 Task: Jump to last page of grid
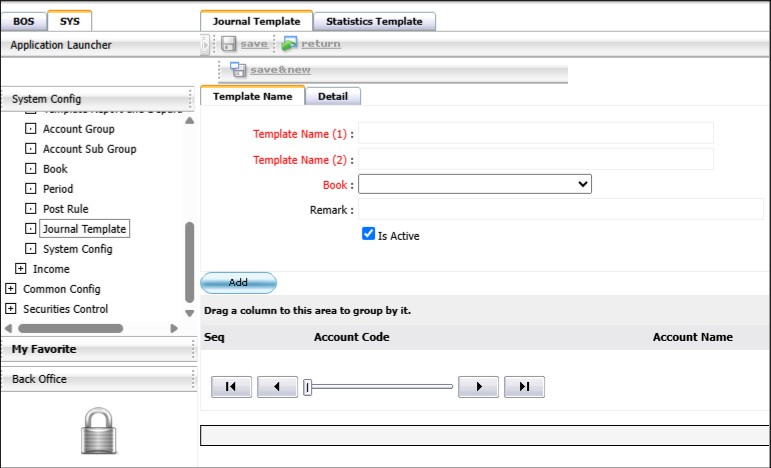524,387
